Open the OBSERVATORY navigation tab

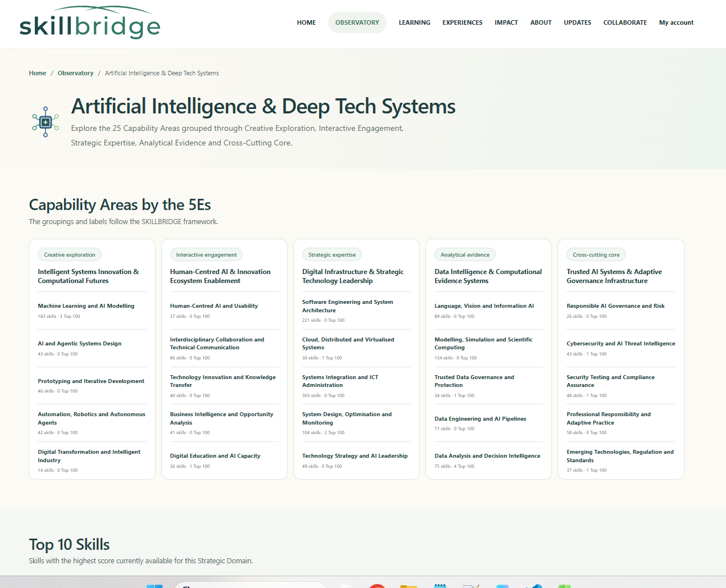[357, 22]
